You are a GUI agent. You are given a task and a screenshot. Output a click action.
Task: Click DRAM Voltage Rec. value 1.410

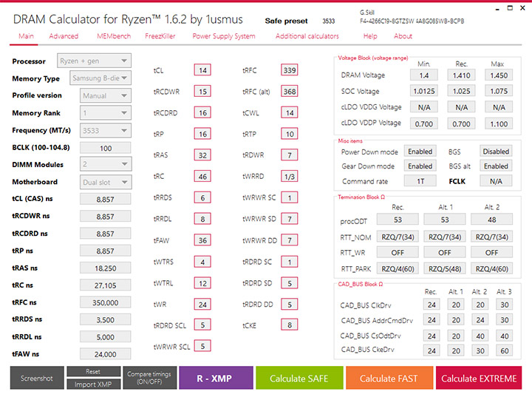(461, 75)
